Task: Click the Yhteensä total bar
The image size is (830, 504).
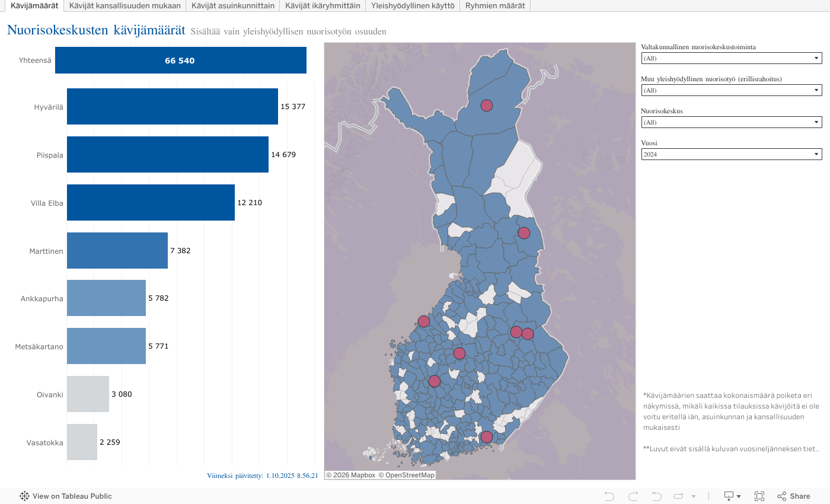Action: click(x=180, y=60)
